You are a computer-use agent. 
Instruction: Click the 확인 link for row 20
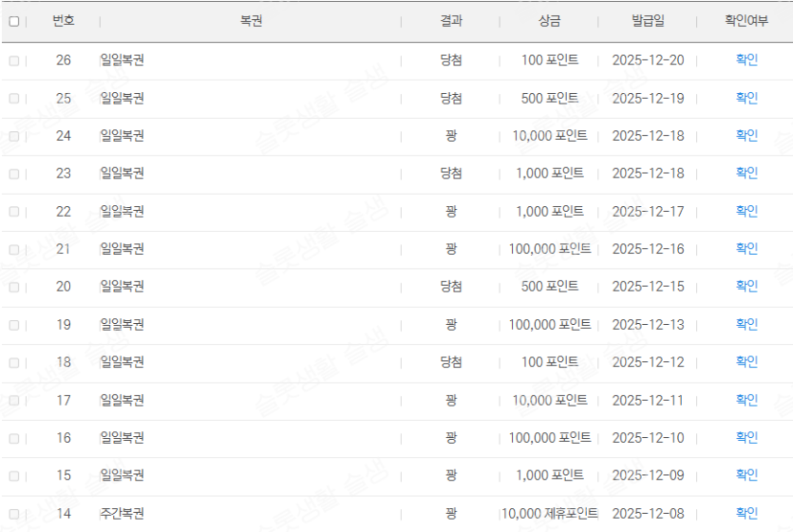tap(746, 286)
